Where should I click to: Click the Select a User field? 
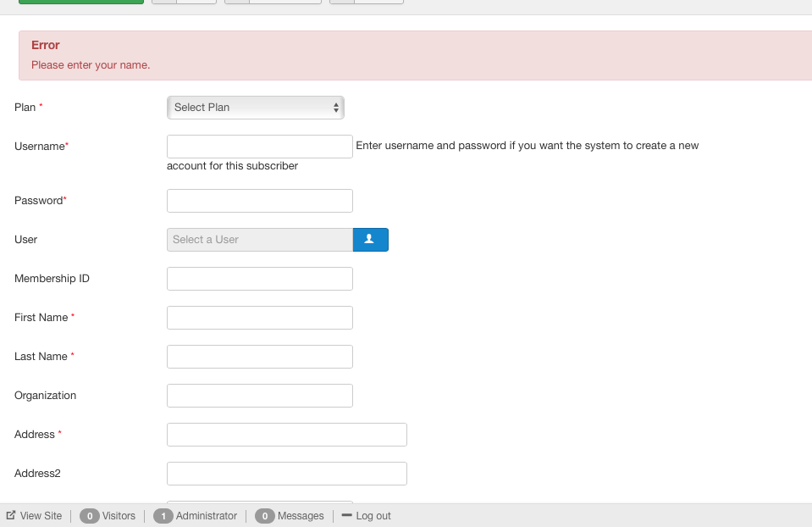tap(259, 240)
